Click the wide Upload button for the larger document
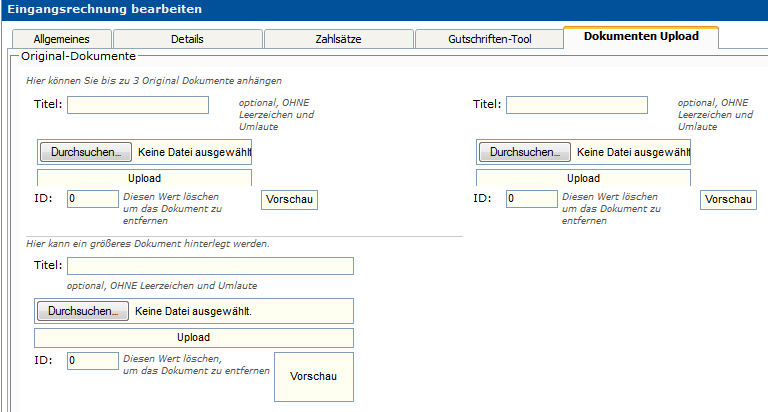 tap(194, 337)
